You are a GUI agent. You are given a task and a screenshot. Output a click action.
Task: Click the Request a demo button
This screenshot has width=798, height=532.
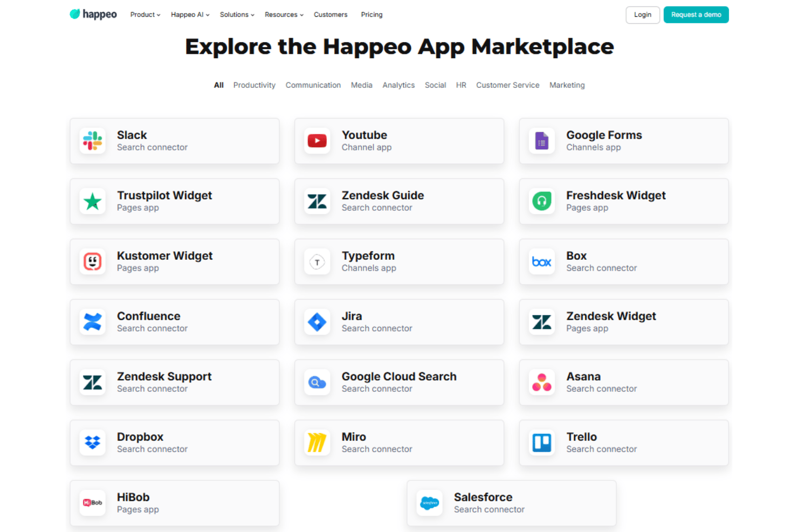pos(696,15)
